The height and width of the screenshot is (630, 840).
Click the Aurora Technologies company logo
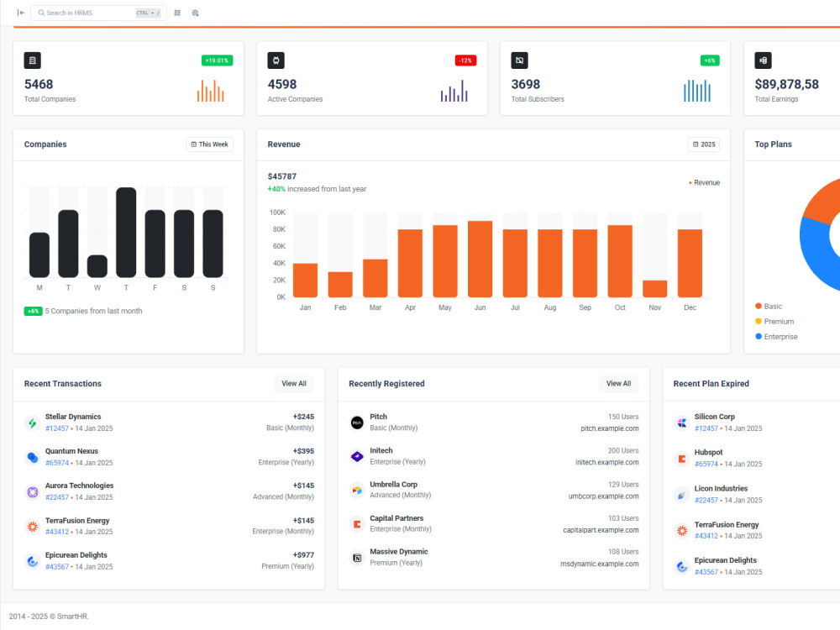point(33,491)
